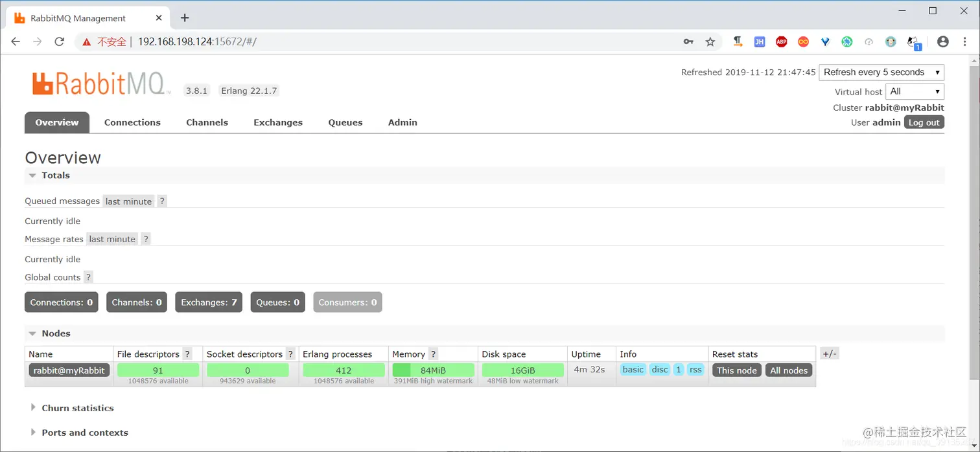Open node rabbit@myRabbit details
Viewport: 980px width, 452px height.
pos(69,370)
